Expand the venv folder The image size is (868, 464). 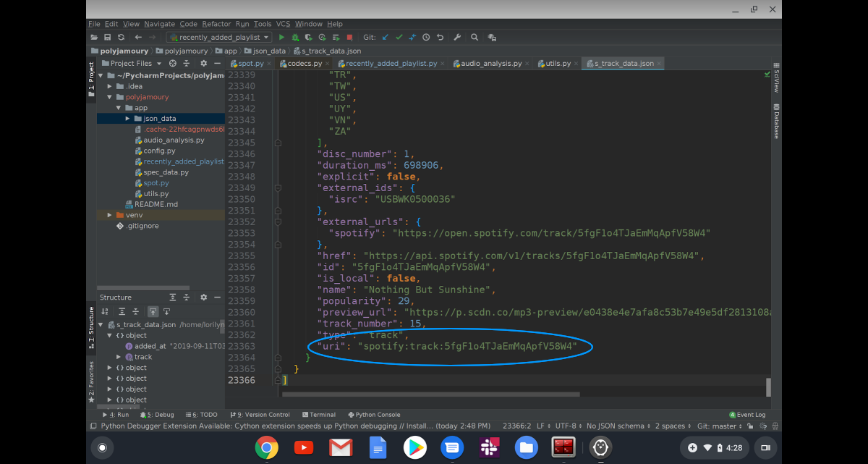[110, 215]
